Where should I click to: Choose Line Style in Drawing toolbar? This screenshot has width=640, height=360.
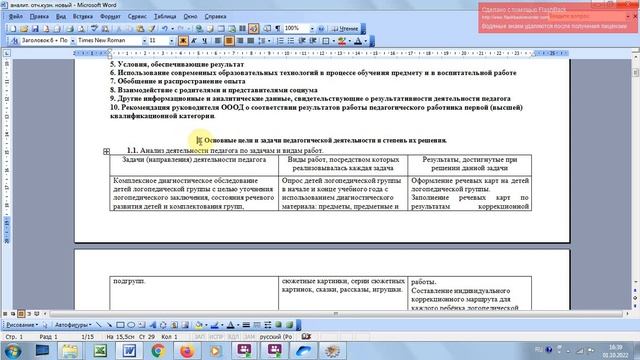point(246,325)
